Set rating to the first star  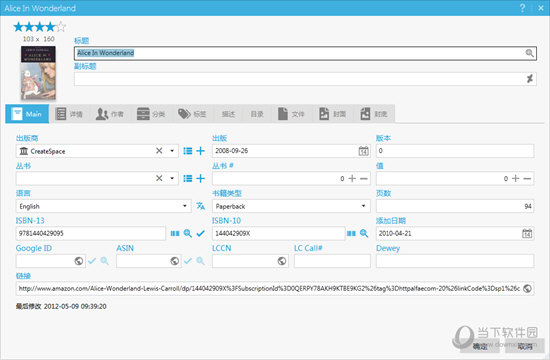(18, 27)
